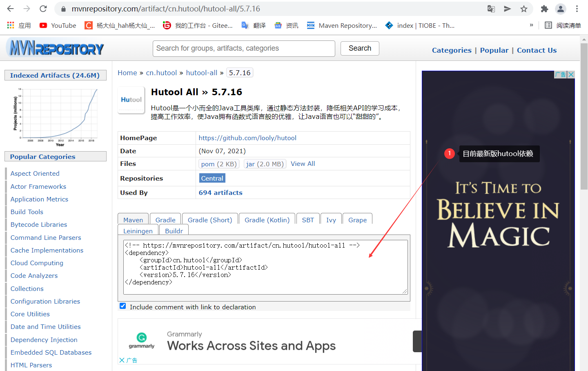Image resolution: width=588 pixels, height=371 pixels.
Task: Go back to the previous page
Action: [x=11, y=9]
